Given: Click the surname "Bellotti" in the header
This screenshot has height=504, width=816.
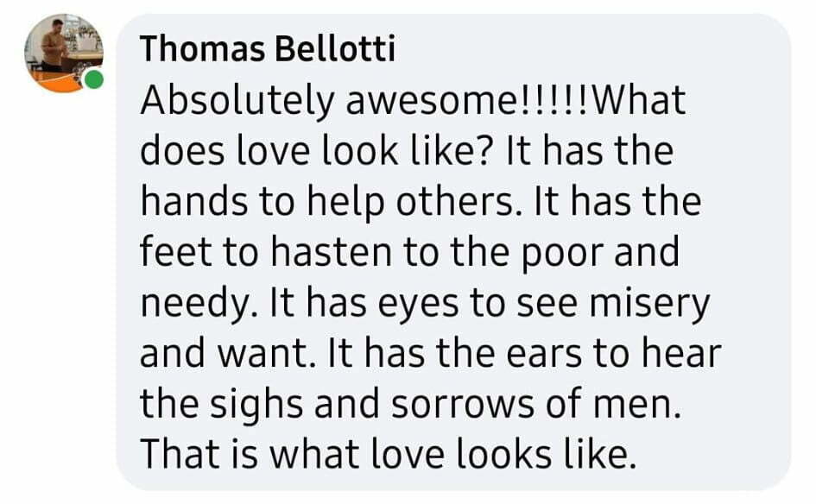Looking at the screenshot, I should pos(335,49).
